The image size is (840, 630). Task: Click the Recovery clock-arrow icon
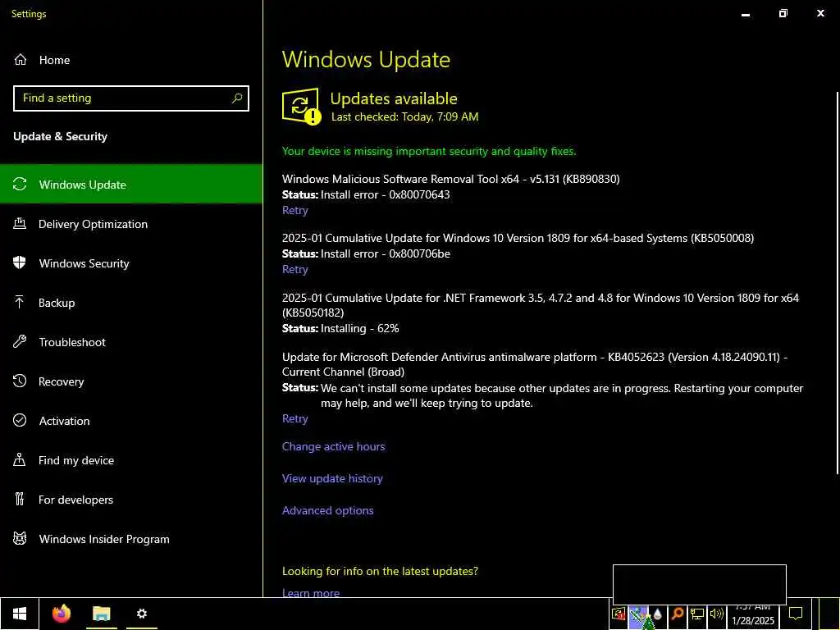click(20, 381)
